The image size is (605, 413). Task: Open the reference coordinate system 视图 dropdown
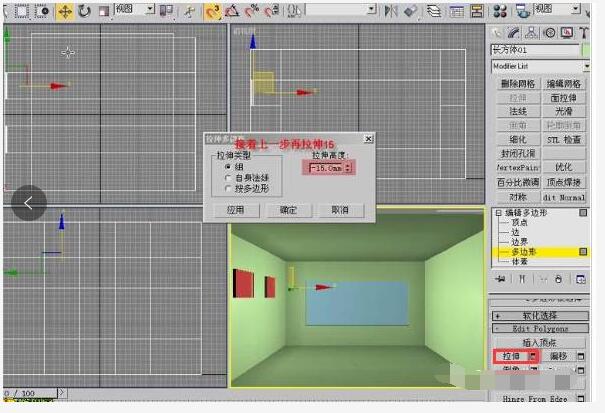click(150, 9)
